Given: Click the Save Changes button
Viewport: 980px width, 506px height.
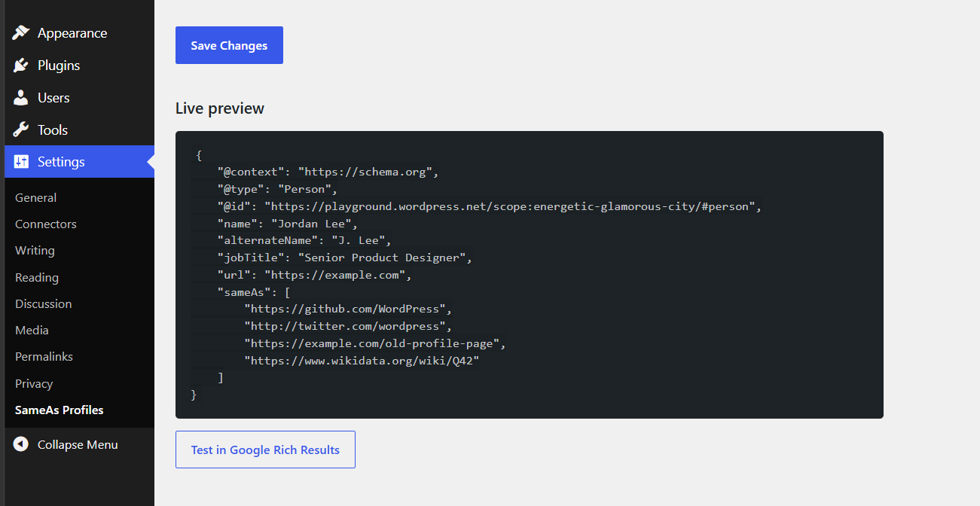Looking at the screenshot, I should pos(229,45).
